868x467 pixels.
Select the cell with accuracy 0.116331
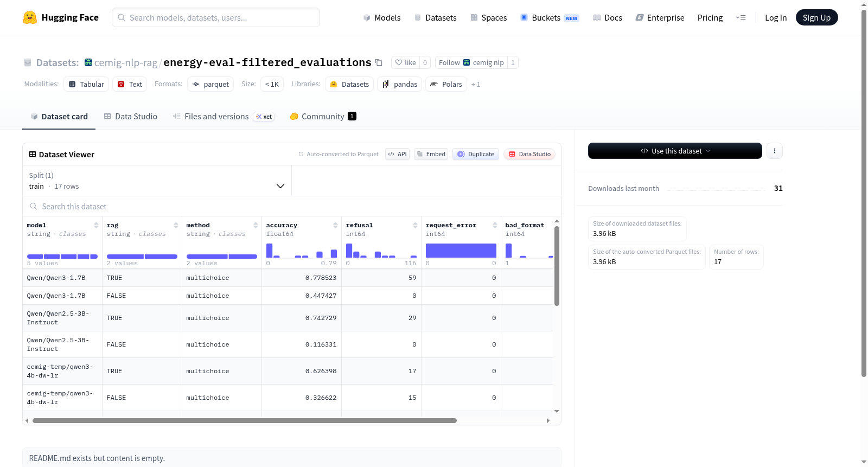(x=302, y=344)
